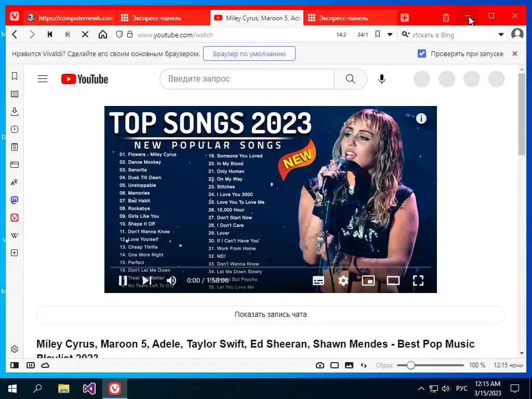View site info via padlock icon
532x399 pixels.
point(129,34)
